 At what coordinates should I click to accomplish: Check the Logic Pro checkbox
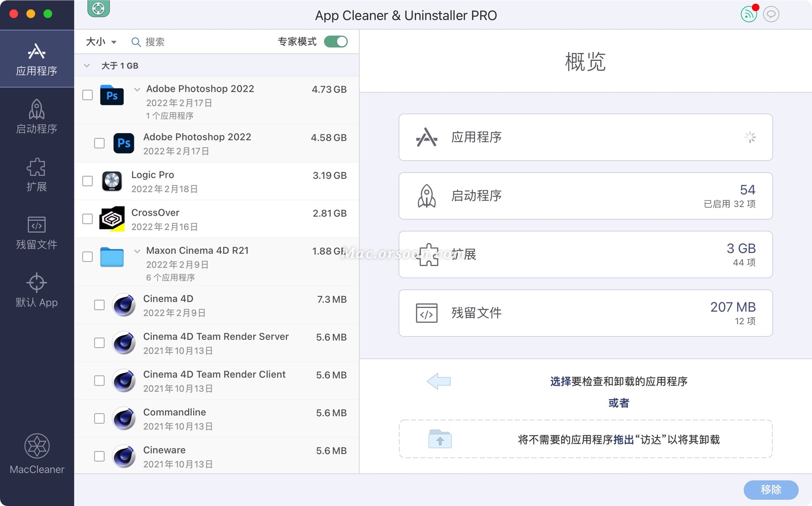tap(88, 181)
